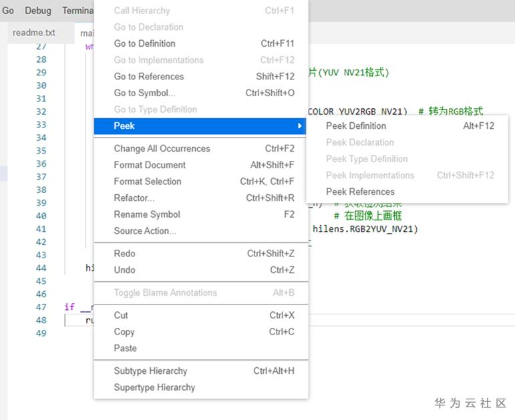Choose Change All Occurrences

(x=201, y=148)
